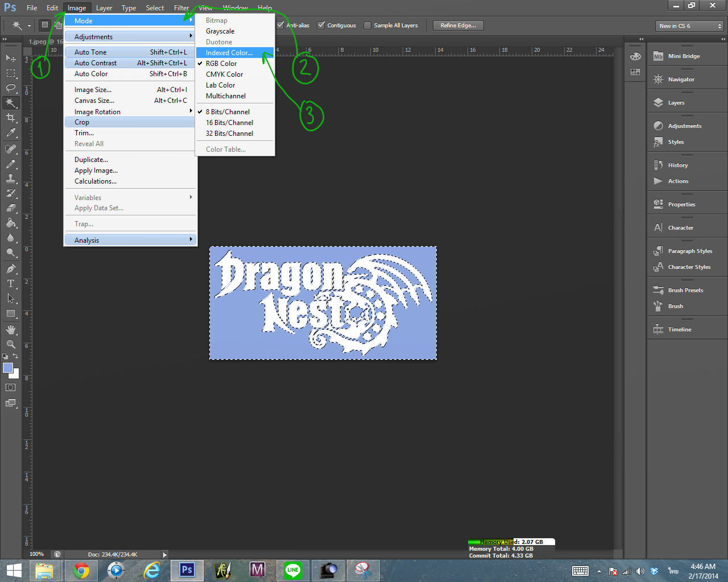Expand the Image Rotation submenu
Image resolution: width=728 pixels, height=582 pixels.
pyautogui.click(x=130, y=112)
